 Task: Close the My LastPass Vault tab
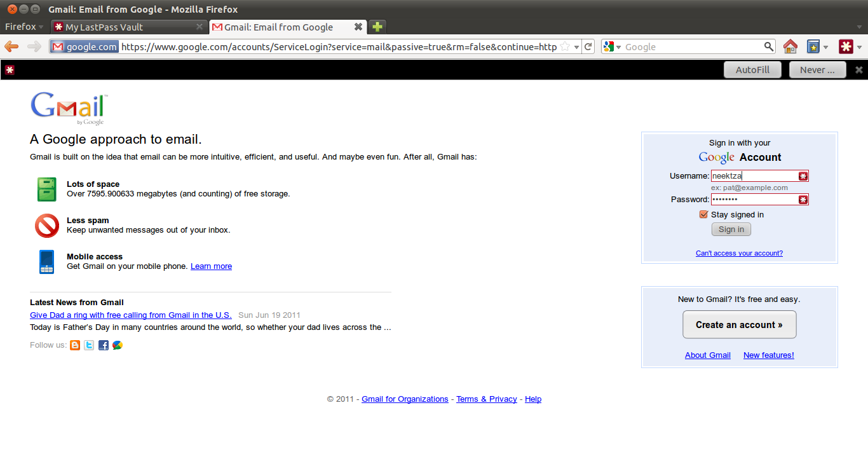(200, 27)
